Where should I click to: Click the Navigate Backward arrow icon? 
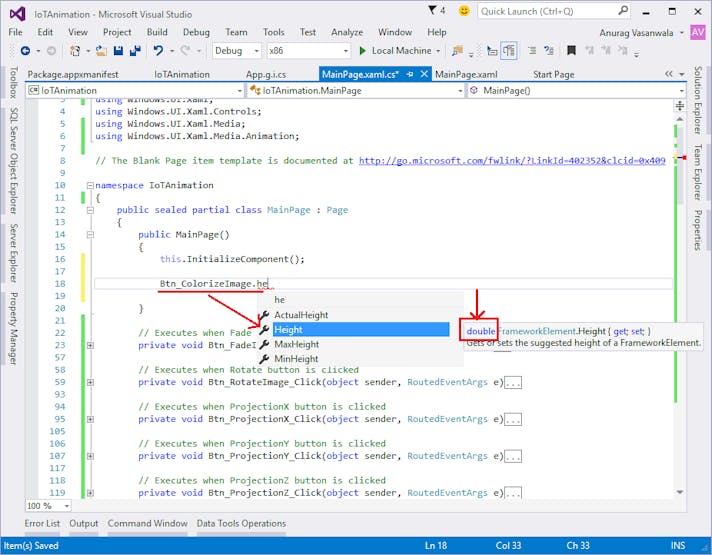point(25,51)
